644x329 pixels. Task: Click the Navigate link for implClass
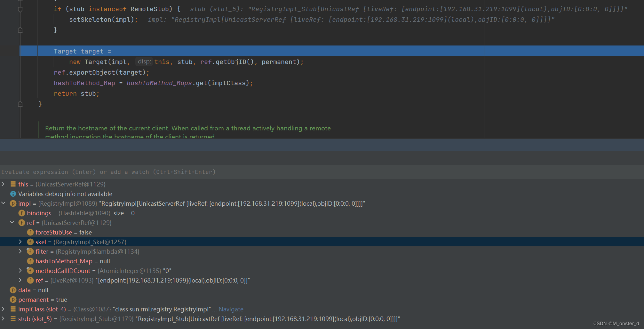click(231, 309)
